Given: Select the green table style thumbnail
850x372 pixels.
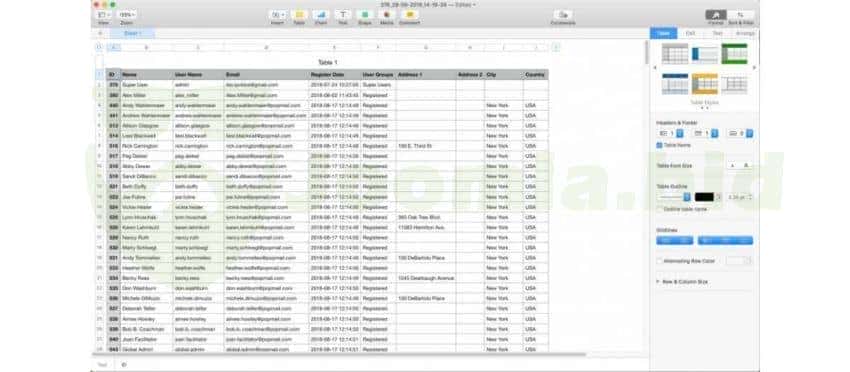Looking at the screenshot, I should 734,54.
